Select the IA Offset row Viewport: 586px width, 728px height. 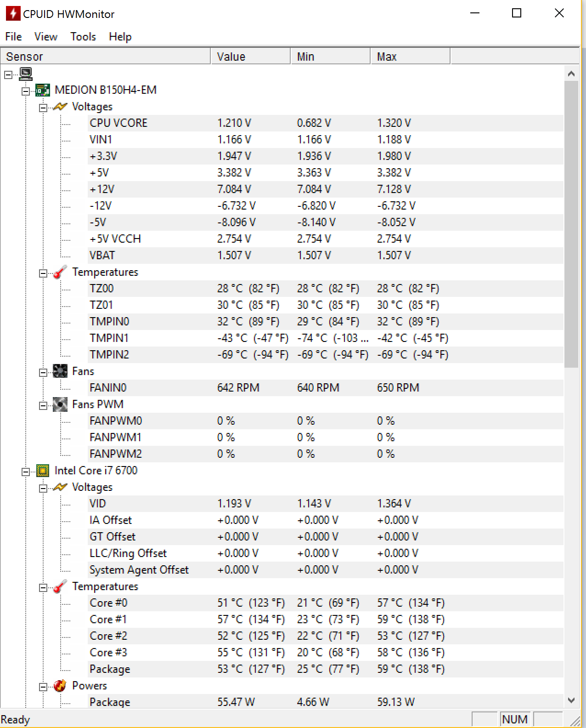click(326, 520)
